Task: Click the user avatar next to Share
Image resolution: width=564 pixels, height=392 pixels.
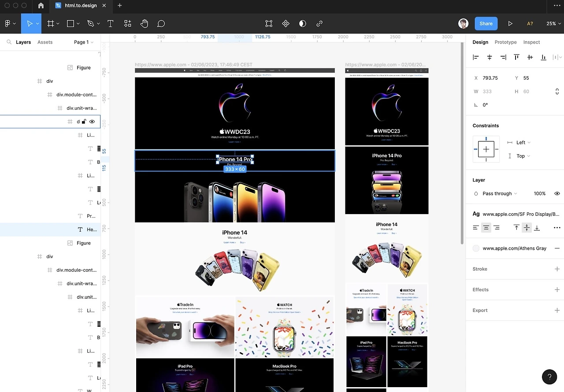Action: (x=463, y=24)
